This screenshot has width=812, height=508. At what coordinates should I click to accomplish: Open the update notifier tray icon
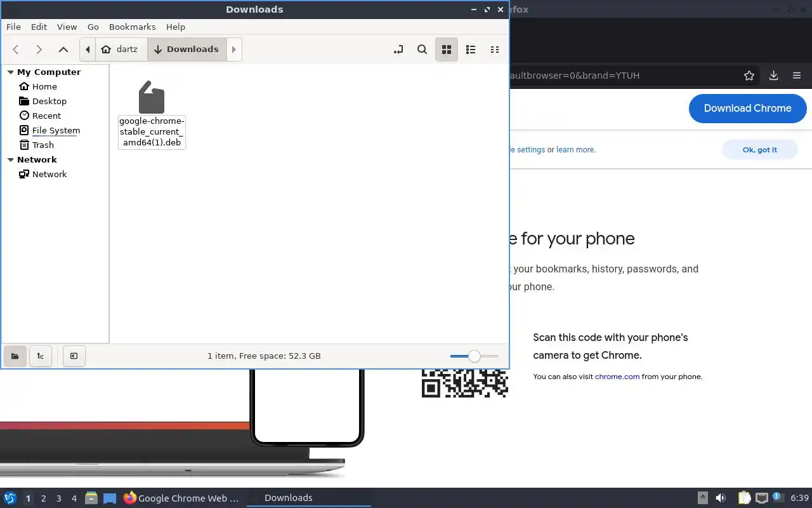point(777,497)
